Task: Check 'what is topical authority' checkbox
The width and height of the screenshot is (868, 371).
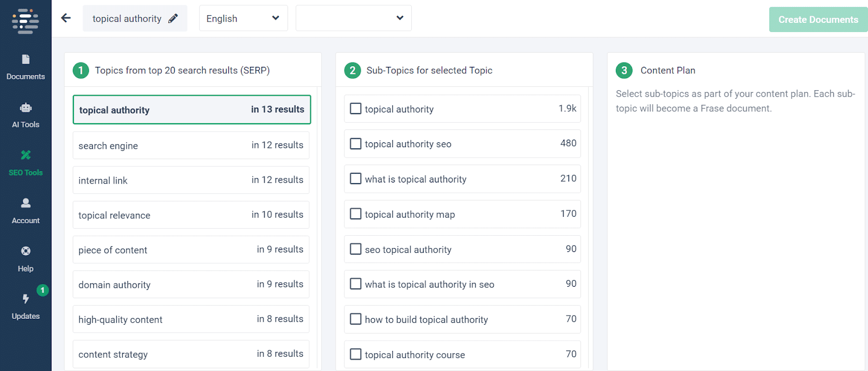Action: click(x=356, y=179)
